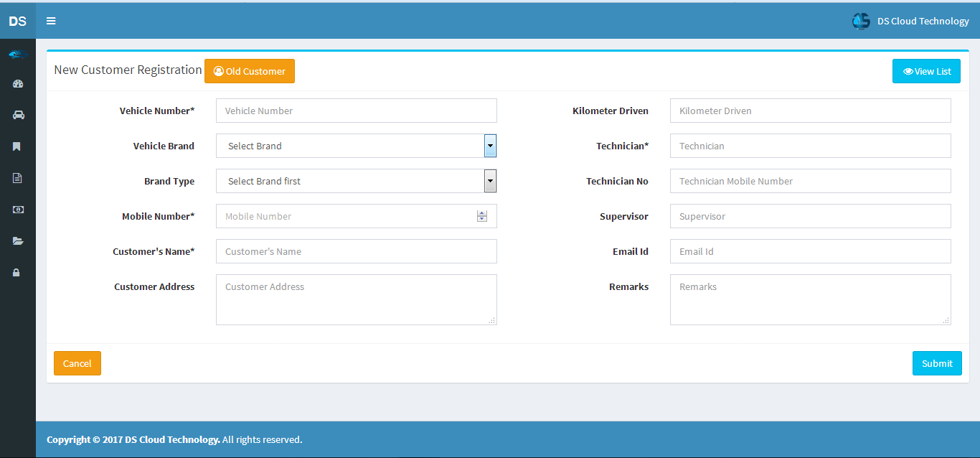Submit the new customer registration form
Screen dimensions: 980x458
[936, 363]
